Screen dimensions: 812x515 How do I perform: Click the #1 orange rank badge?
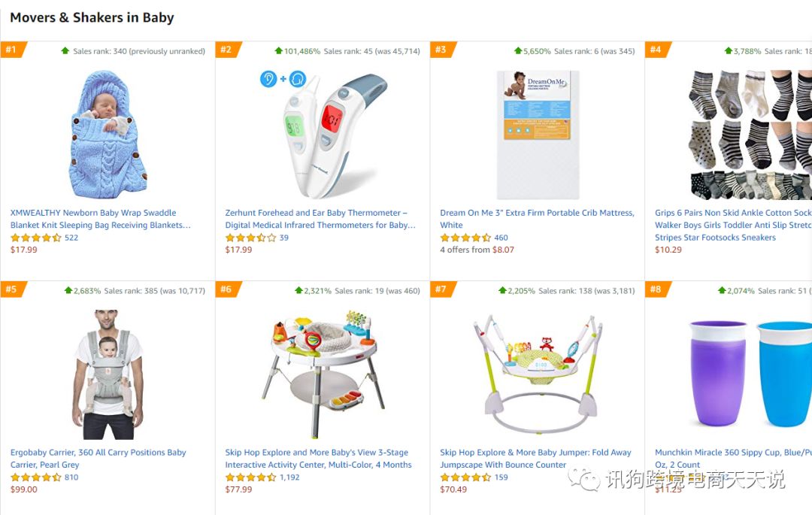(13, 49)
